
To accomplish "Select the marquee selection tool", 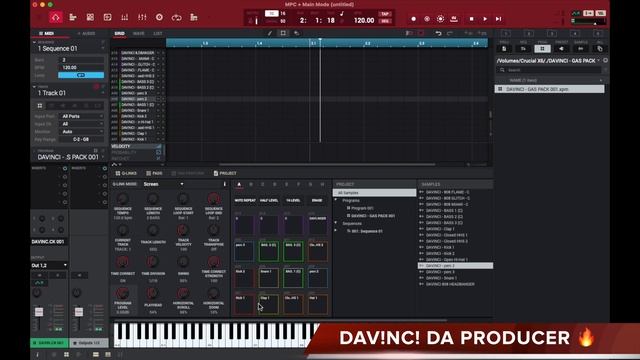I will click(283, 33).
